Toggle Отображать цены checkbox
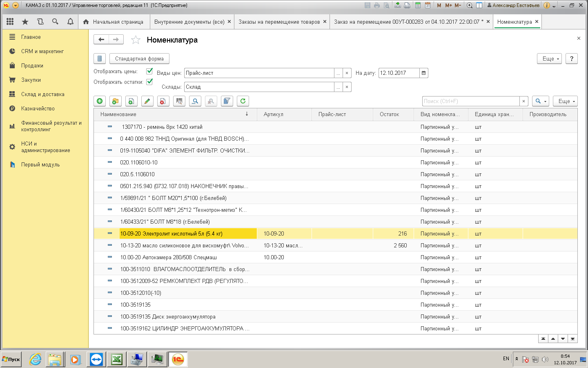The width and height of the screenshot is (588, 368). [x=149, y=71]
